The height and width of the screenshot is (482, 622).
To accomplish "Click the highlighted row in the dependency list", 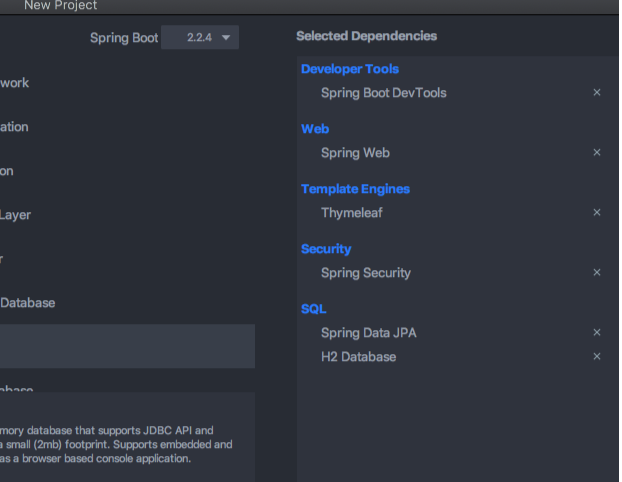I will click(x=127, y=346).
